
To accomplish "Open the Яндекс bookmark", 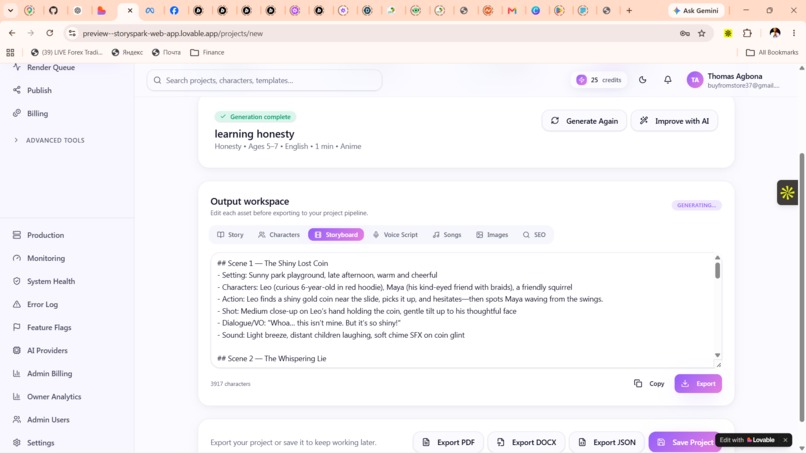I will pyautogui.click(x=127, y=52).
